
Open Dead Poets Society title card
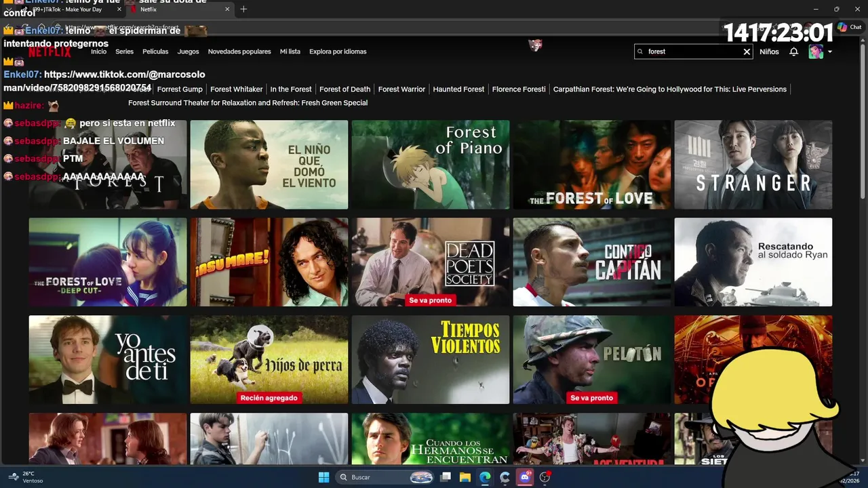tap(431, 262)
